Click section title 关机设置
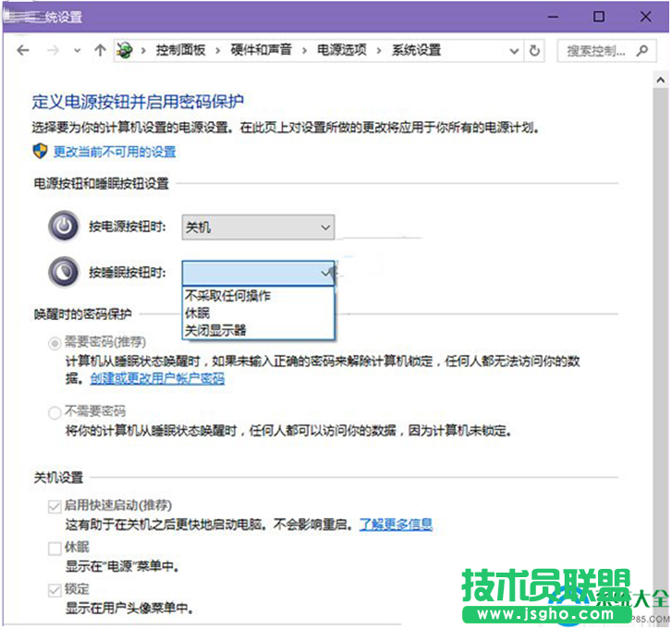 [58, 477]
